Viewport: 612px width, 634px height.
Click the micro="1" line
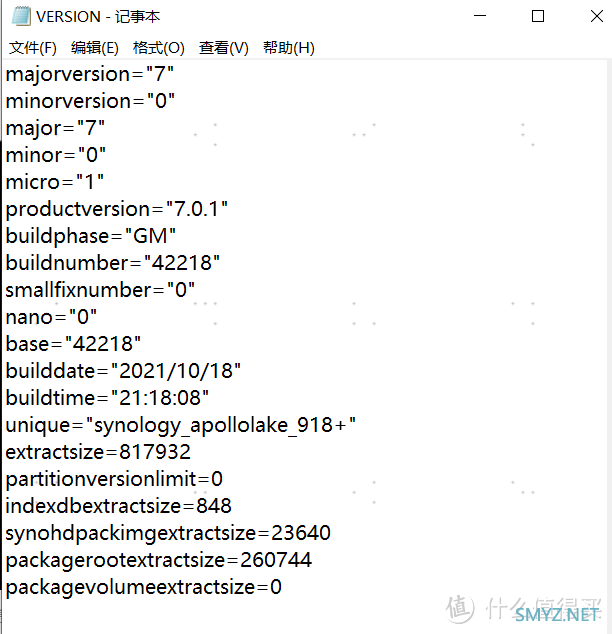55,182
